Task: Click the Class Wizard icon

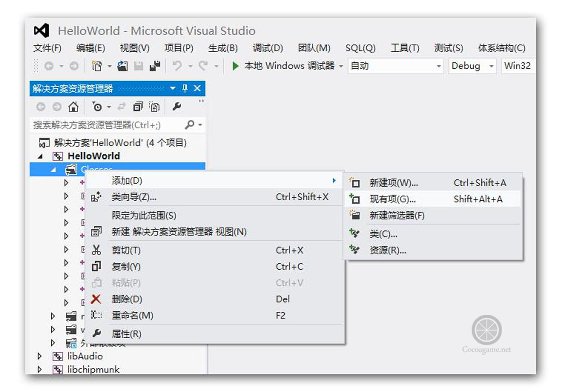Action: pyautogui.click(x=96, y=197)
